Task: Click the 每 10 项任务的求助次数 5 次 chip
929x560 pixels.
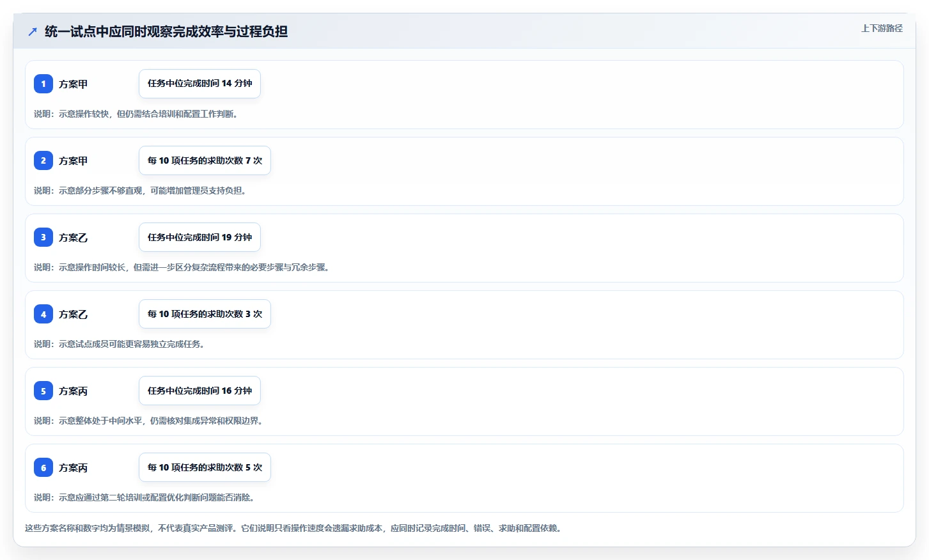Action: click(205, 467)
